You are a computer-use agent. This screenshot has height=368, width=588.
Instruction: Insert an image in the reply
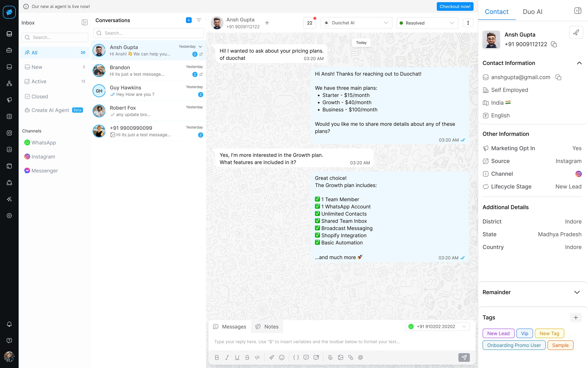pyautogui.click(x=340, y=357)
